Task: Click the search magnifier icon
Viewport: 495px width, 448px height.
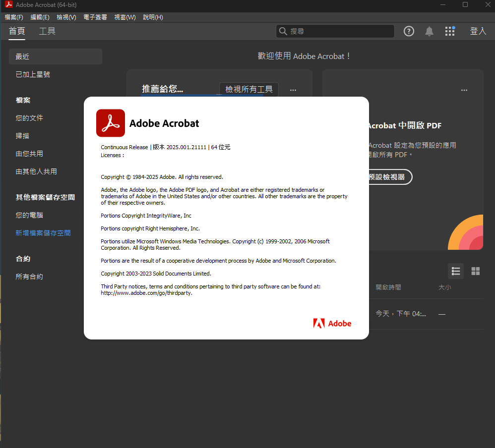Action: tap(283, 31)
